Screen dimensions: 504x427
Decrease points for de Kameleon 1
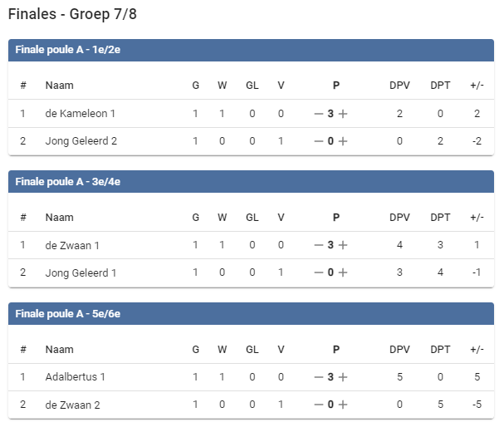(x=318, y=114)
